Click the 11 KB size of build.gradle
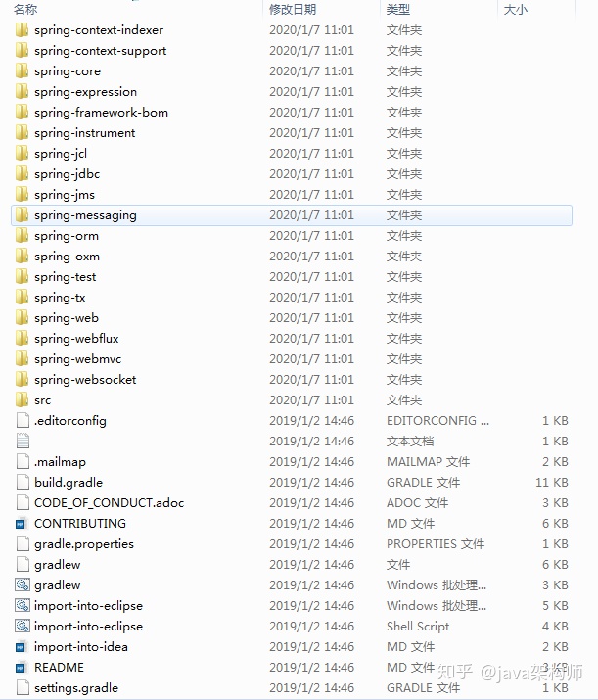 552,482
